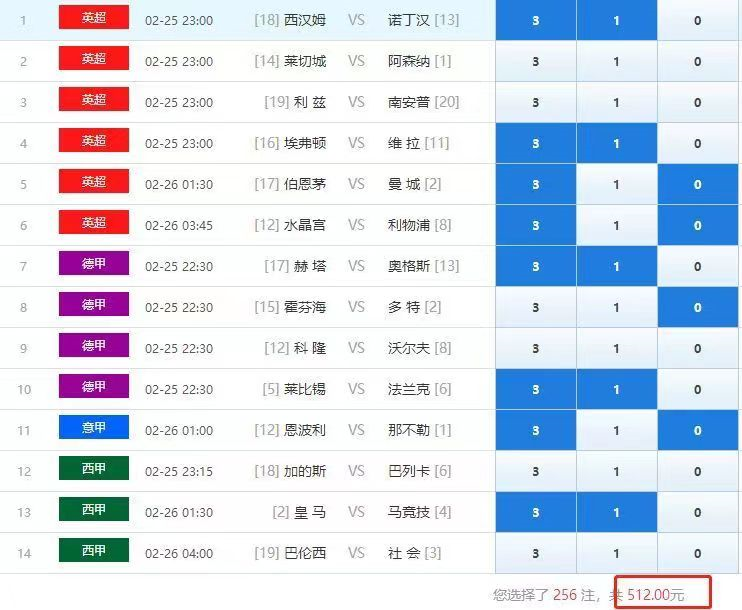The image size is (742, 610).
Task: Select 1 for 水晶宫 vs 利物浦
Action: tap(617, 225)
